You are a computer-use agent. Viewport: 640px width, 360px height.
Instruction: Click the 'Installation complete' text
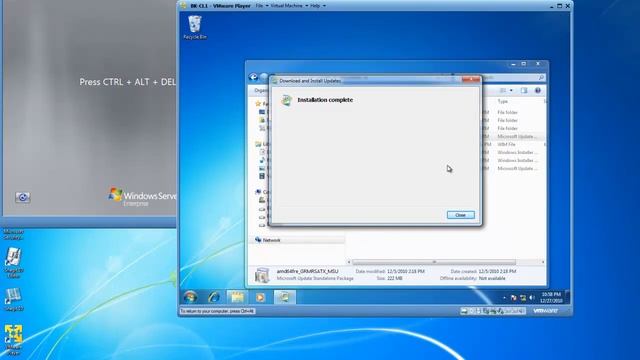(325, 100)
